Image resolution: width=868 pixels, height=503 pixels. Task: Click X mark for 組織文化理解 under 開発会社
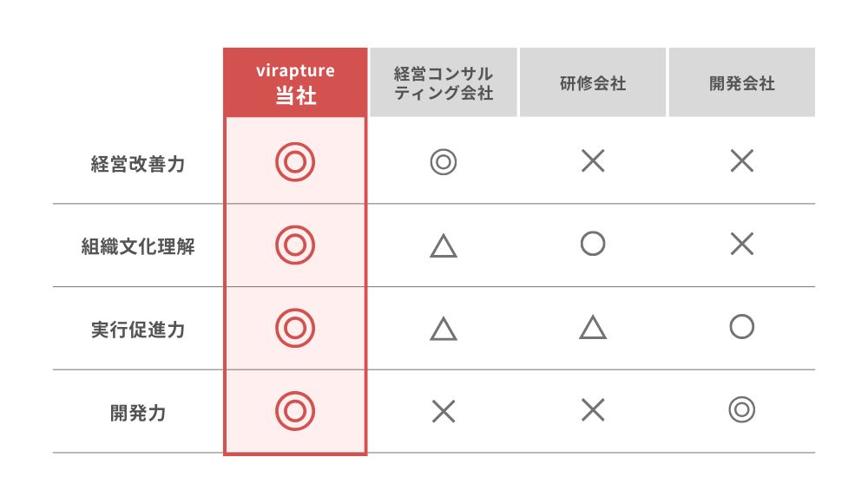pos(742,245)
